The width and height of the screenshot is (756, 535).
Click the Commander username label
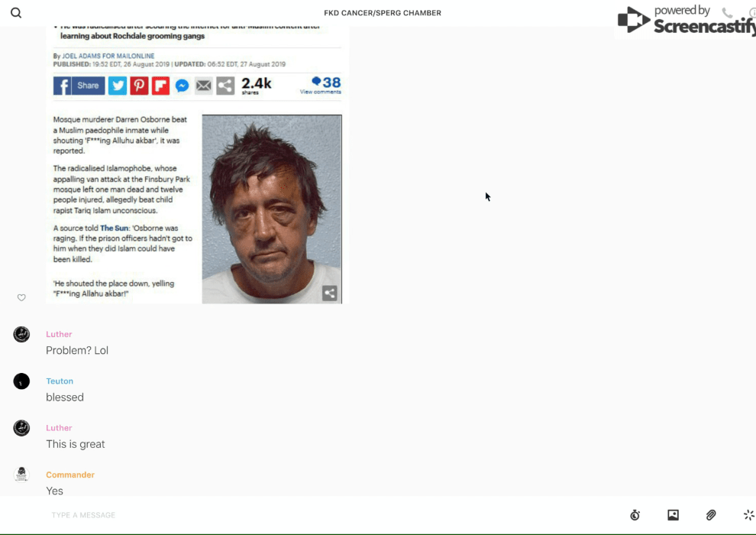tap(70, 475)
